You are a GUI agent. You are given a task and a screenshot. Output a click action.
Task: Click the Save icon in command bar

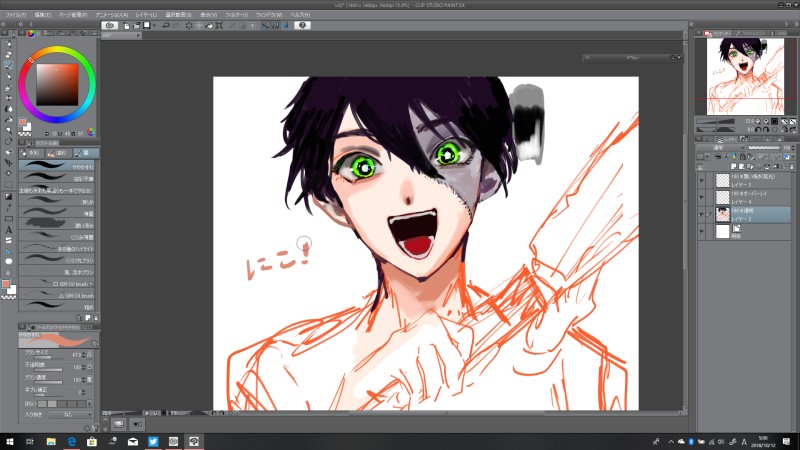tap(146, 25)
